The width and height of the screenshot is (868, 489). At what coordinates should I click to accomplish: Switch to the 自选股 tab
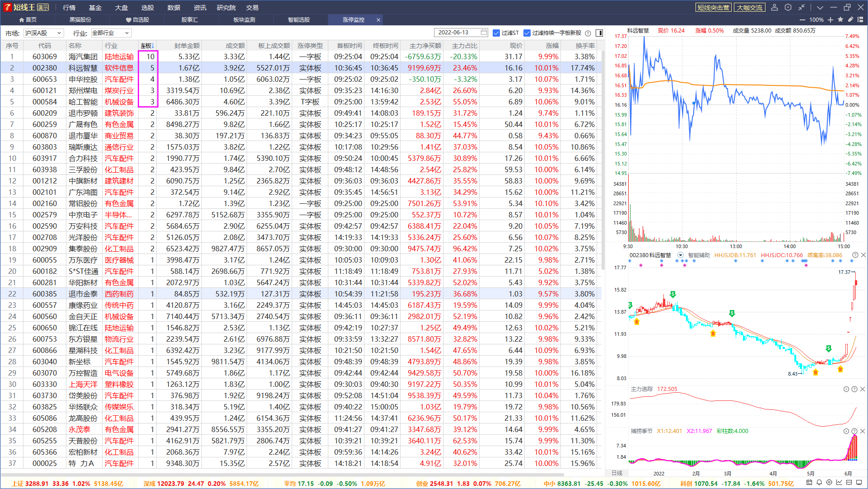(137, 20)
